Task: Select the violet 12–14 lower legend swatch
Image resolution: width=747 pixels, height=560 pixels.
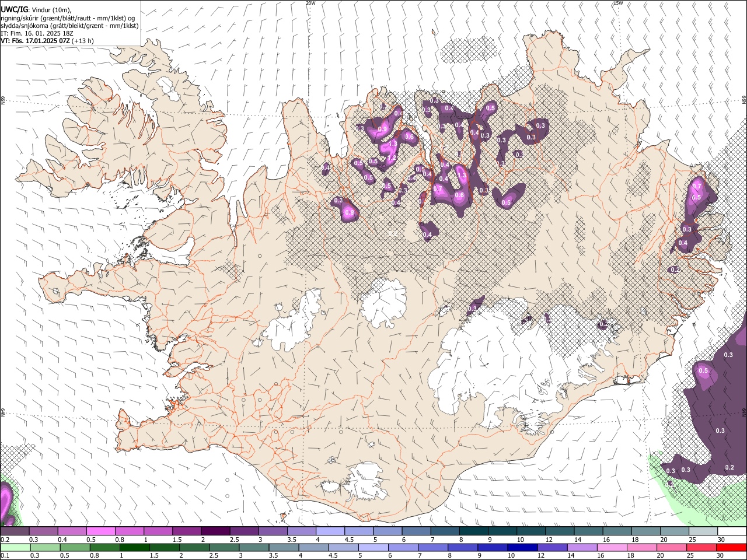Action: [x=552, y=547]
